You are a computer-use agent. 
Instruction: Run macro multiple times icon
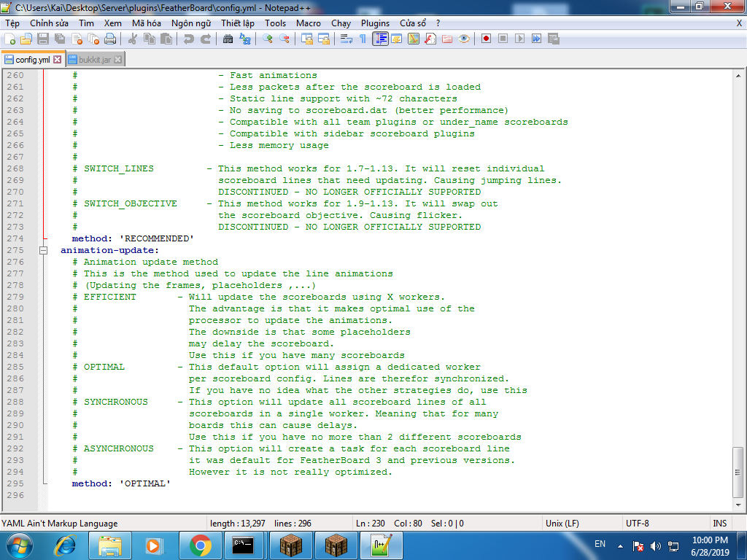[x=536, y=39]
